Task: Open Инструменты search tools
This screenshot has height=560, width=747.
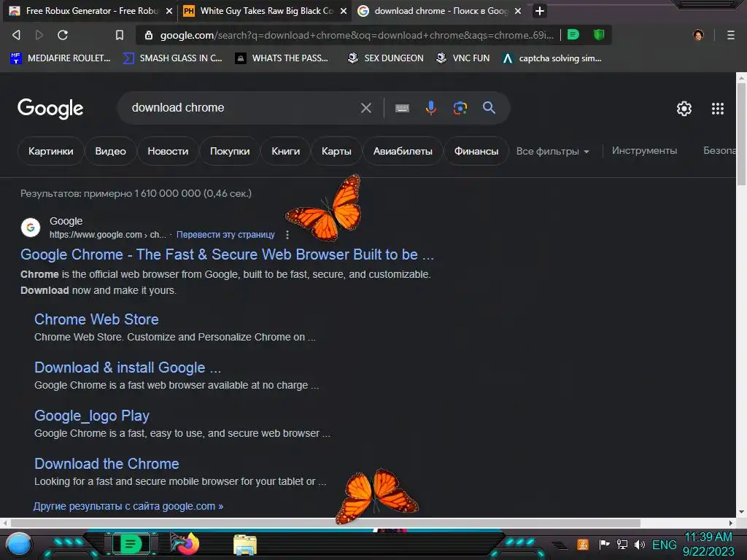Action: (644, 150)
